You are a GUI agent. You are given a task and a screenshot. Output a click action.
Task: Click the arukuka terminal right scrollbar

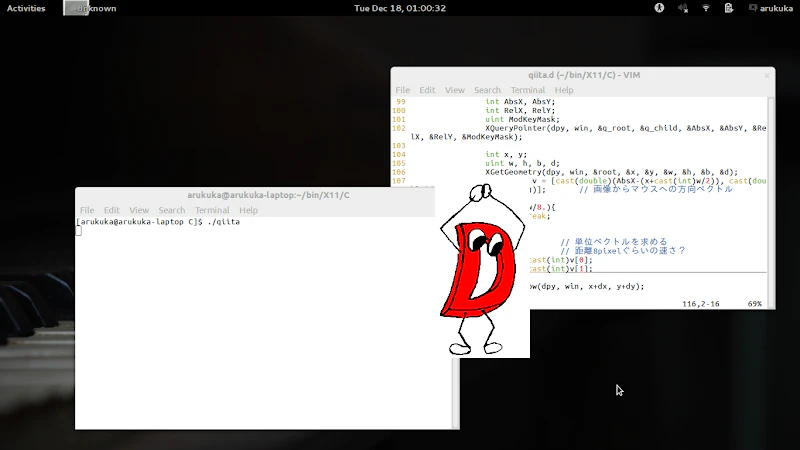pos(456,393)
